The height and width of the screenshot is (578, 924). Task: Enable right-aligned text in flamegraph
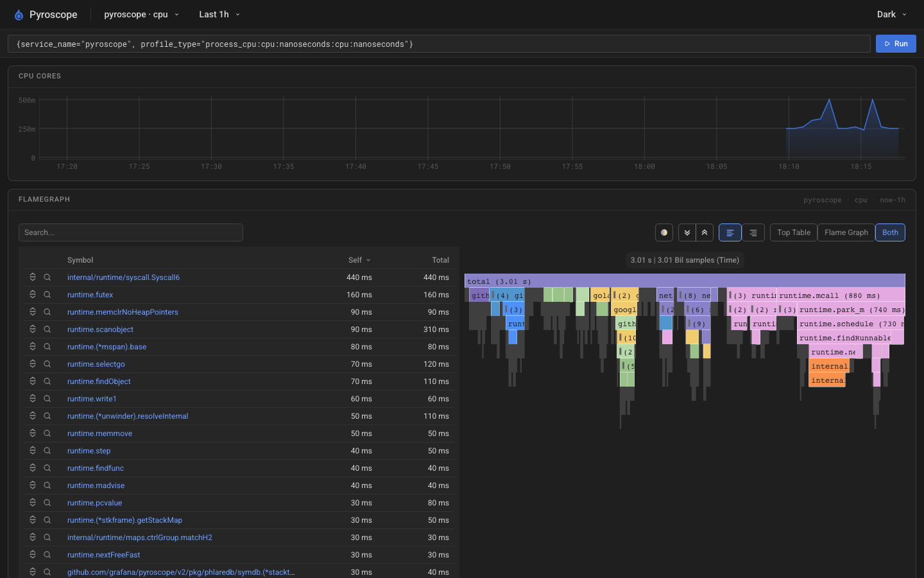click(x=753, y=232)
